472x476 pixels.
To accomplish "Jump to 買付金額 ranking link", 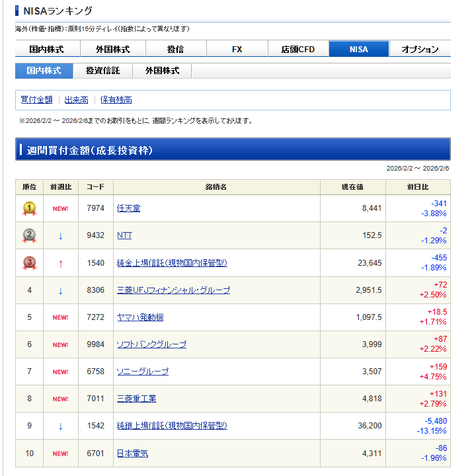I will coord(36,100).
